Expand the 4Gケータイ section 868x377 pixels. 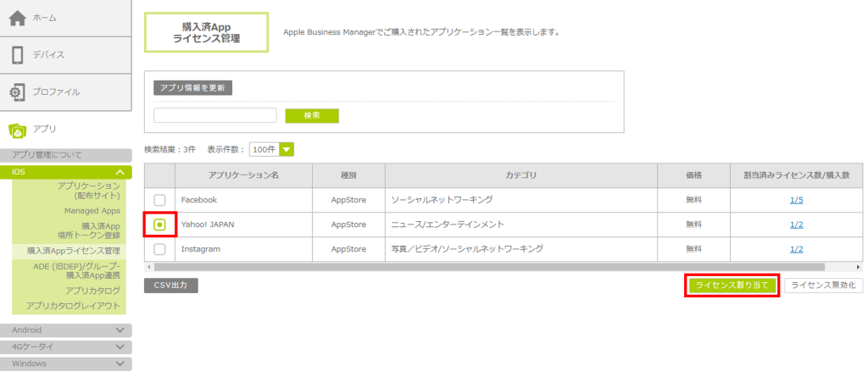click(x=120, y=347)
